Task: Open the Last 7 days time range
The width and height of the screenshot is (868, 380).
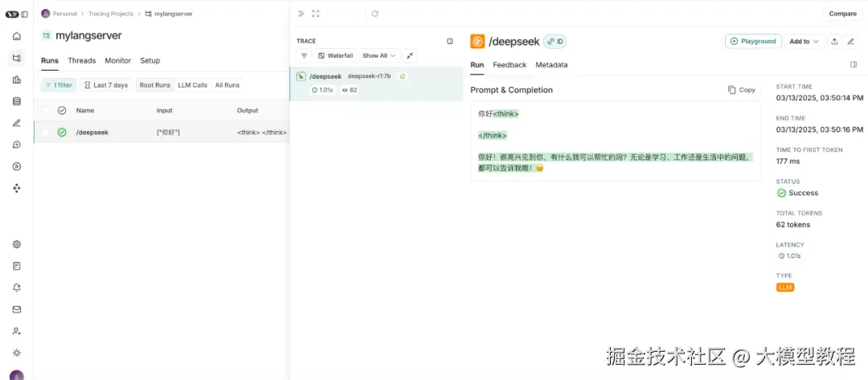Action: [106, 85]
